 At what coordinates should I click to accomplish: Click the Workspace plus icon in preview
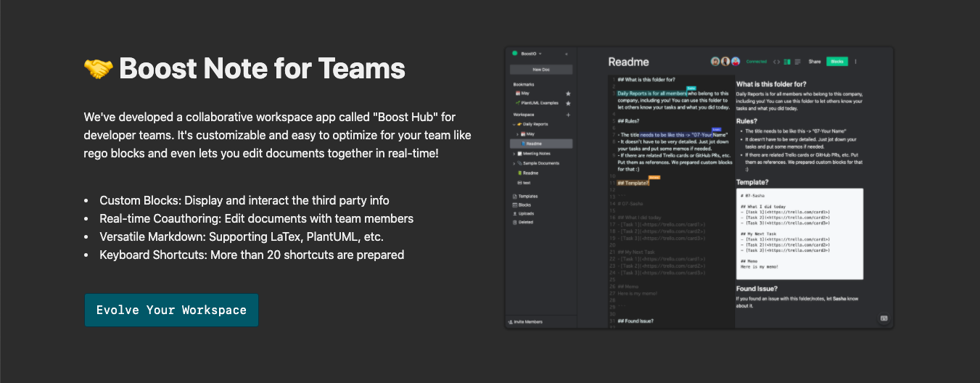[x=568, y=115]
